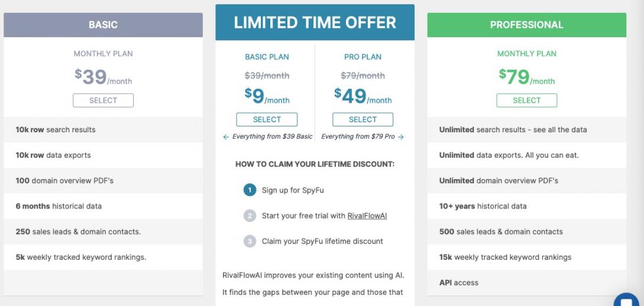The image size is (644, 306).
Task: Open the chat widget bubble icon
Action: (x=626, y=299)
